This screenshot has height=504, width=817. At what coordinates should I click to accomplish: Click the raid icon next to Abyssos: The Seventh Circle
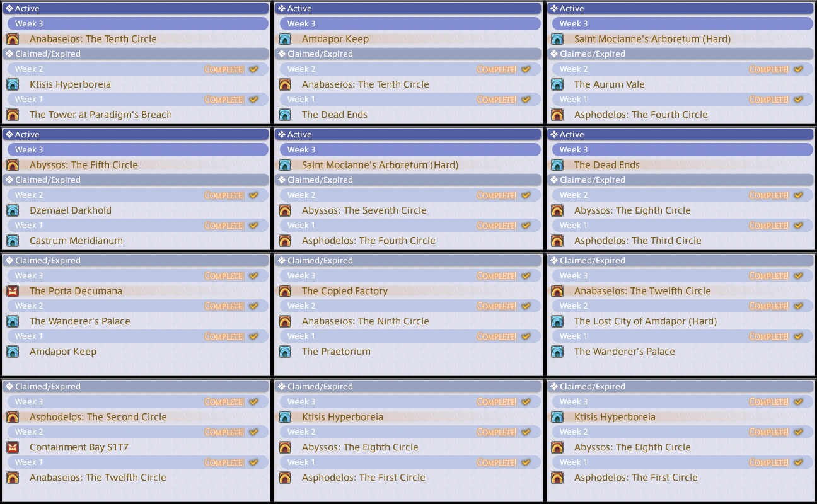click(285, 210)
